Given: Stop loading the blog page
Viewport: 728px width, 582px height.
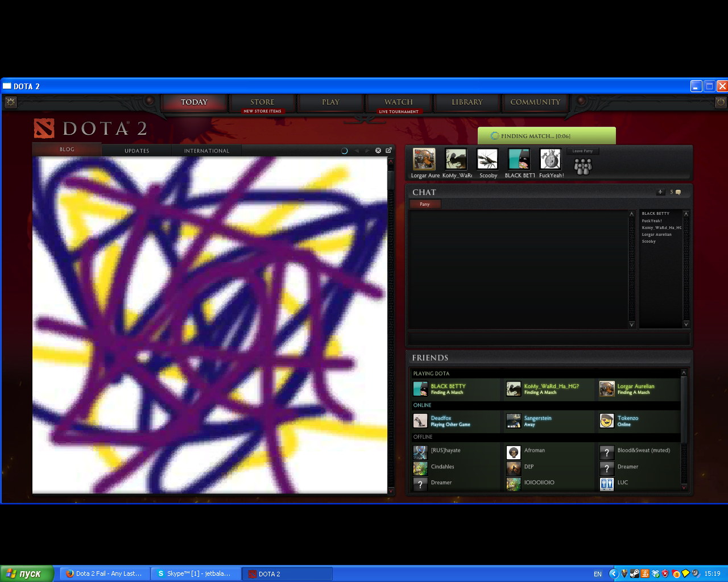Looking at the screenshot, I should pos(378,151).
